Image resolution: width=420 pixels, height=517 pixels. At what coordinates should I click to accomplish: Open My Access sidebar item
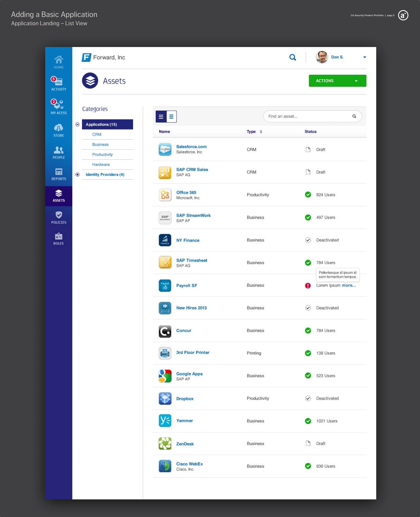click(x=58, y=107)
